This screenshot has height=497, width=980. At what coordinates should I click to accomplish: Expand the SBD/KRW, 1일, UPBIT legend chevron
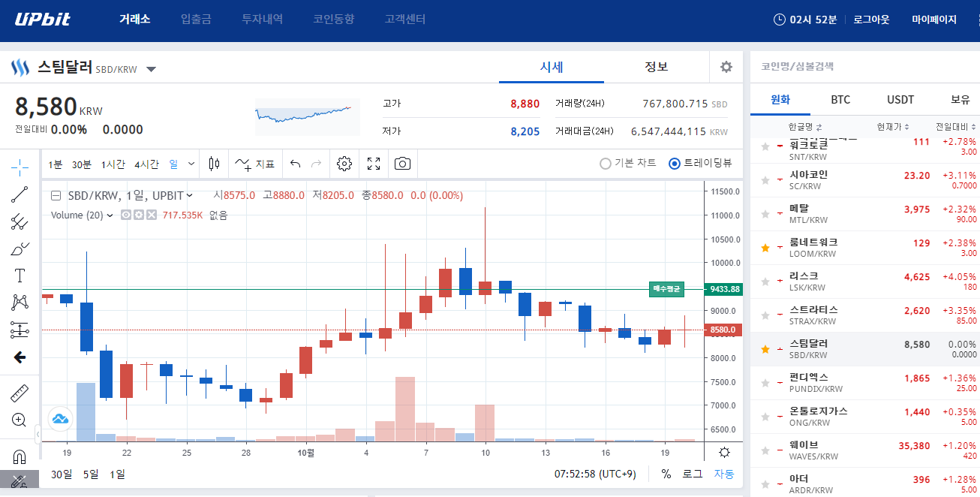click(x=189, y=195)
